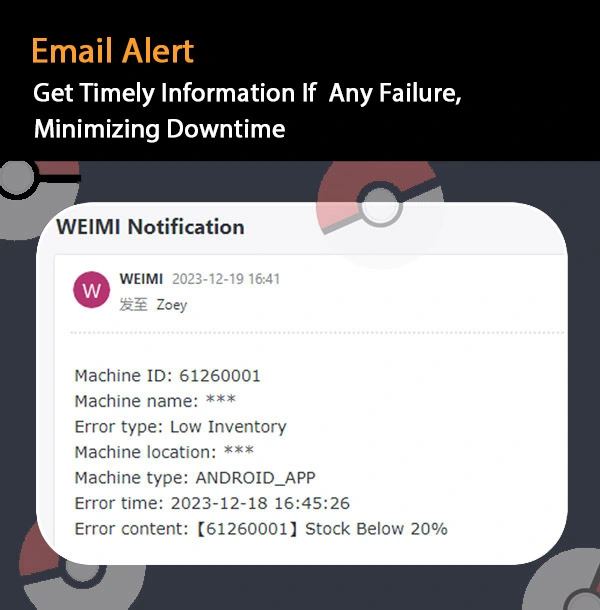This screenshot has height=610, width=600.
Task: Click the Machine name line
Action: [x=155, y=401]
